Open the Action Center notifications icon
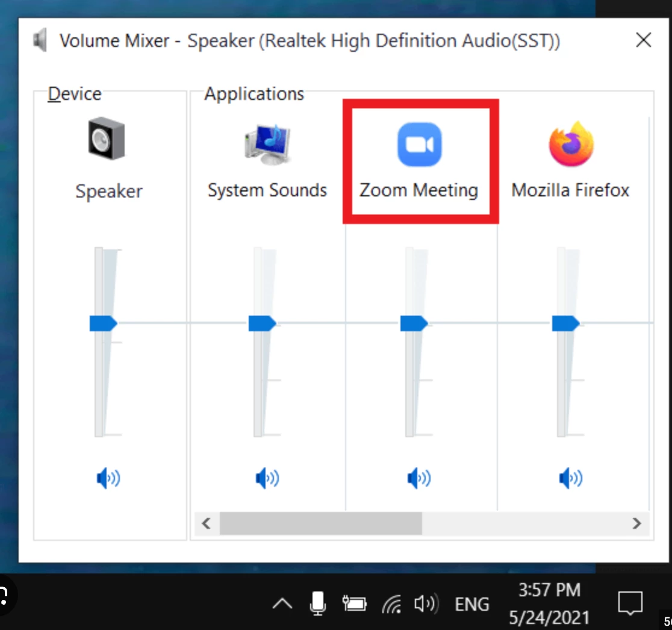Viewport: 672px width, 630px height. (x=630, y=603)
